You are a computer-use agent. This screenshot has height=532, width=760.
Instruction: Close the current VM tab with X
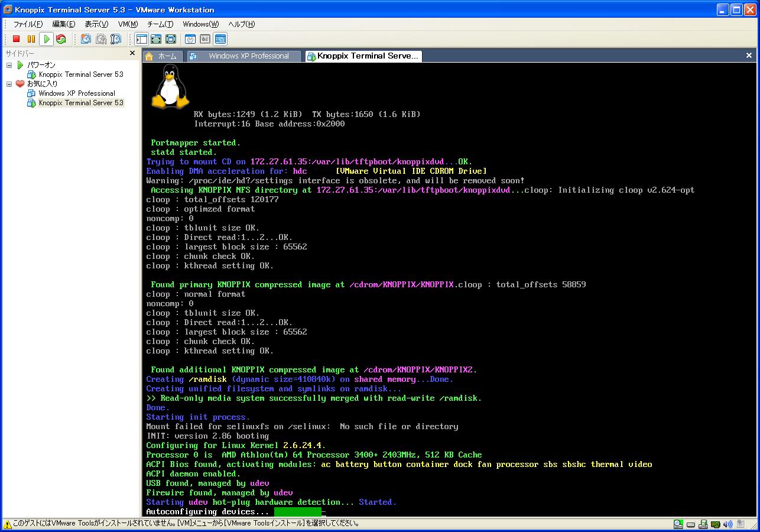pos(749,56)
